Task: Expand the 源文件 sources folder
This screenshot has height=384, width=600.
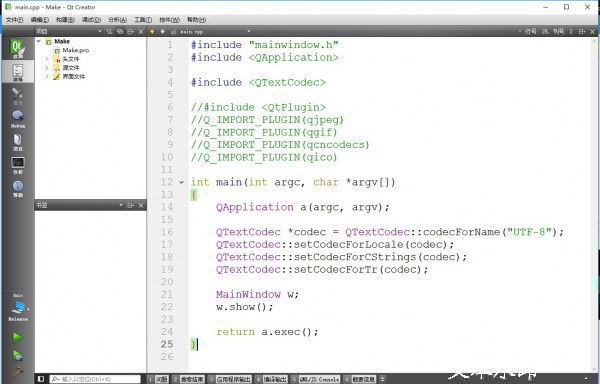Action: pyautogui.click(x=47, y=68)
